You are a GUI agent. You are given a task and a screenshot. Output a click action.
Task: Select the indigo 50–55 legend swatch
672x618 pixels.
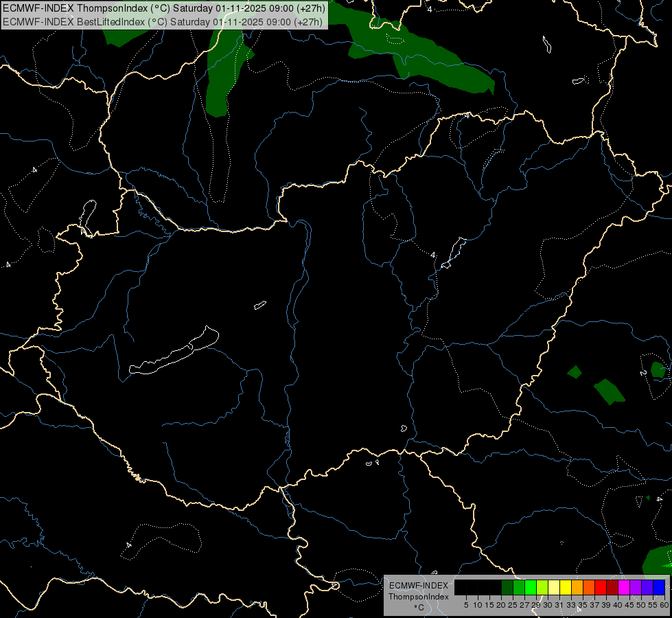647,587
